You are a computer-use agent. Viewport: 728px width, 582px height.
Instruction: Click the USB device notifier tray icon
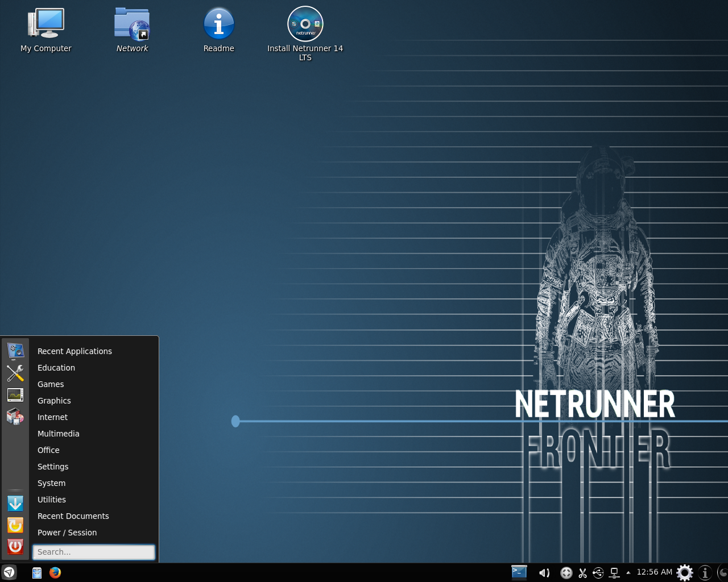click(x=598, y=573)
